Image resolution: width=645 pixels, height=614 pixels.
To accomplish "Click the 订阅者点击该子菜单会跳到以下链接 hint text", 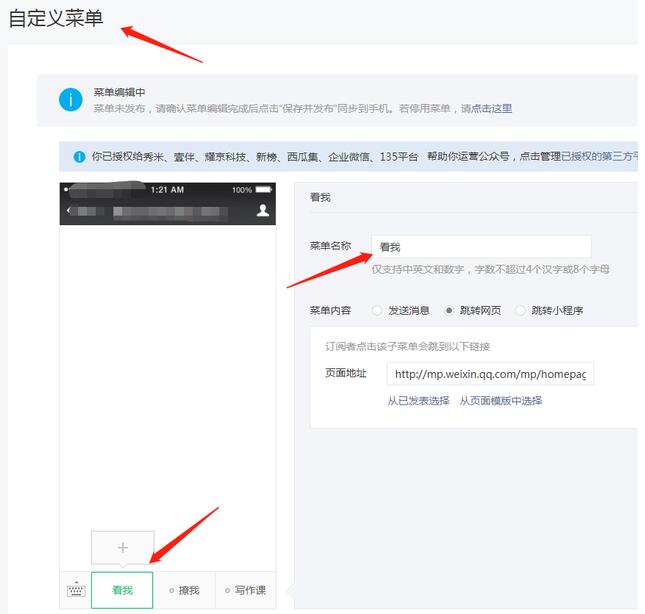I will pos(407,346).
